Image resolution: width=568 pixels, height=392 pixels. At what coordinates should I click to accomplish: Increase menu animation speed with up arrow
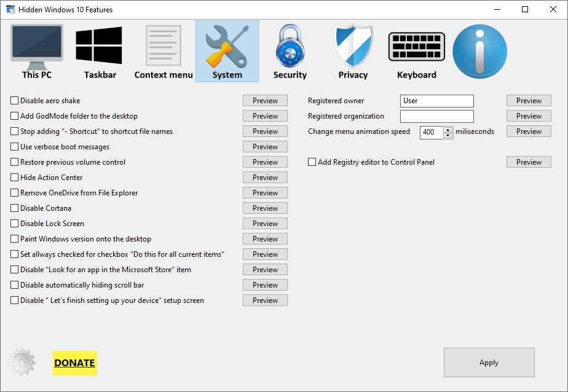[448, 129]
